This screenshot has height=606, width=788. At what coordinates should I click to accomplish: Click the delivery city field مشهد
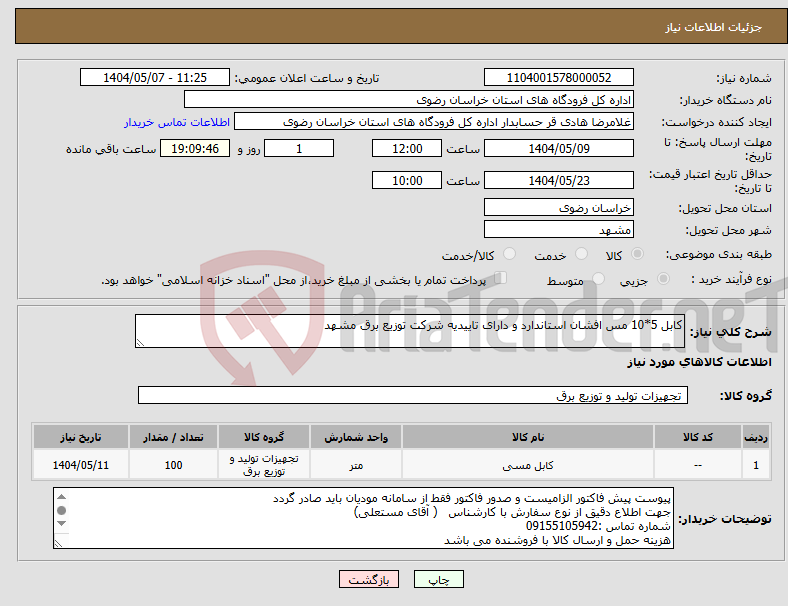tap(559, 230)
